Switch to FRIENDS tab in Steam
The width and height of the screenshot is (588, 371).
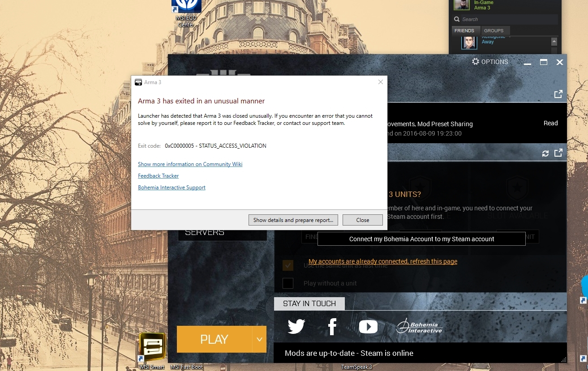tap(464, 30)
